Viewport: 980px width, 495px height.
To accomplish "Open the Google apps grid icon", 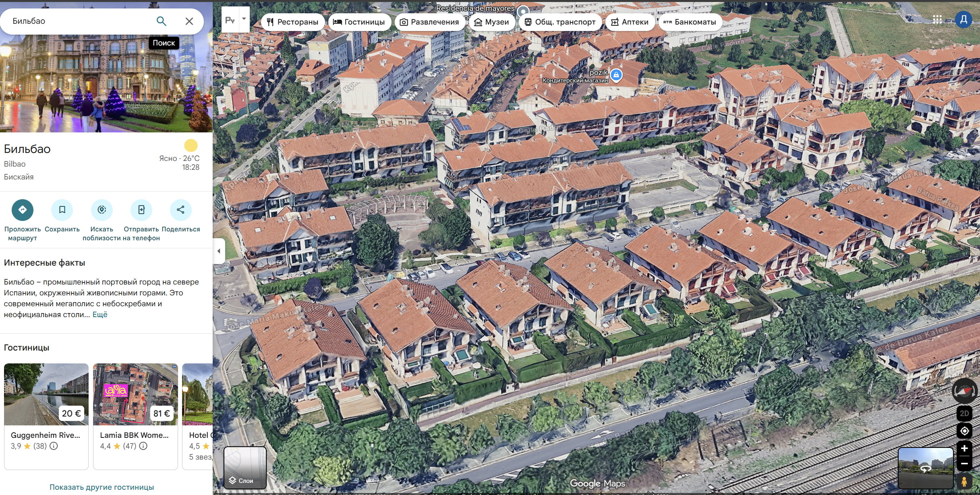I will (937, 19).
